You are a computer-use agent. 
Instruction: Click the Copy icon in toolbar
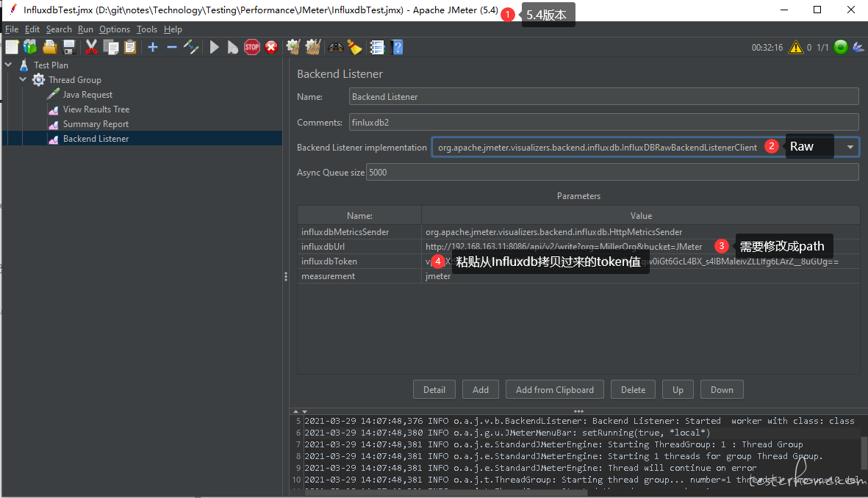coord(111,48)
